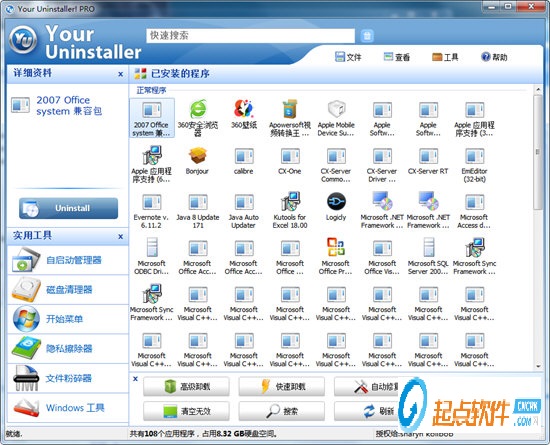The width and height of the screenshot is (550, 445).
Task: Select Microsoft Sync Framework icon in fifth row
Action: (152, 294)
